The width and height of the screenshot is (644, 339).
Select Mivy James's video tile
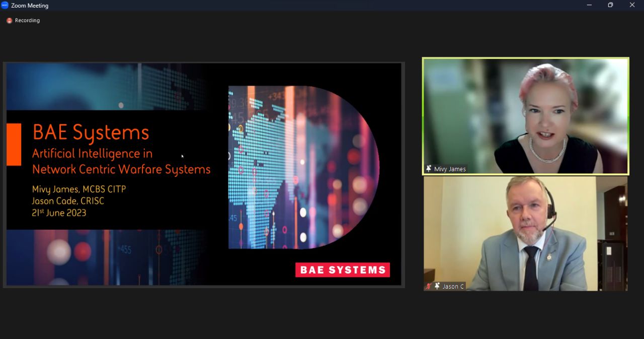[x=526, y=116]
